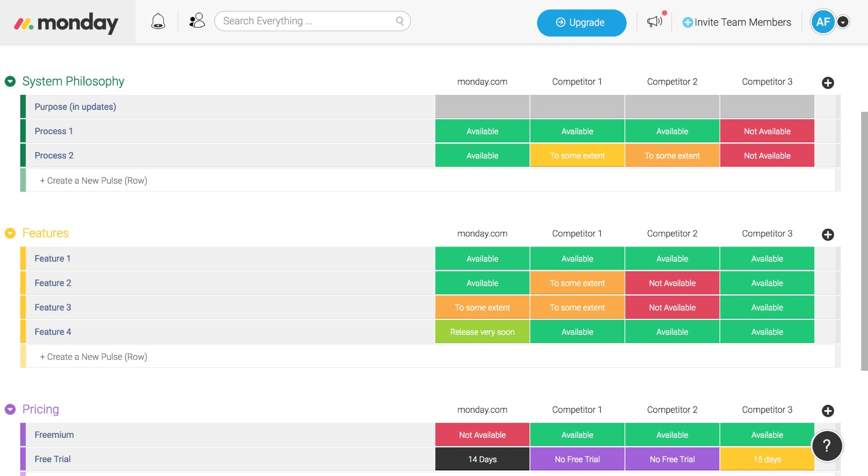Change Feature 1 status for Competitor 1

[x=578, y=259]
